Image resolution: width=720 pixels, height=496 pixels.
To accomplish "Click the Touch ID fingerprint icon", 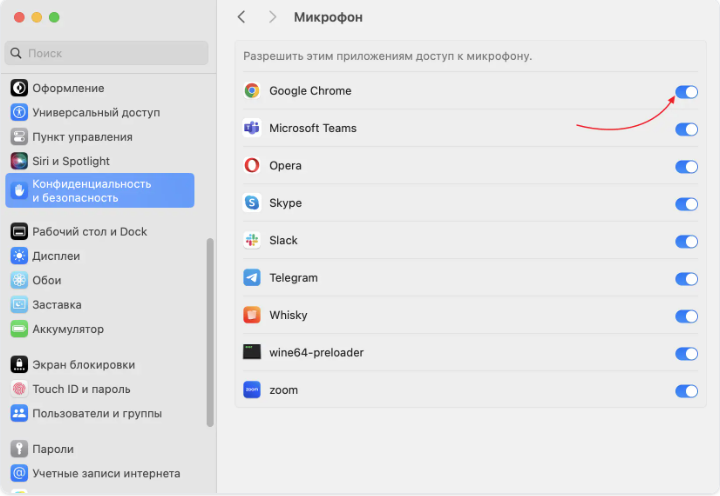I will (x=19, y=389).
